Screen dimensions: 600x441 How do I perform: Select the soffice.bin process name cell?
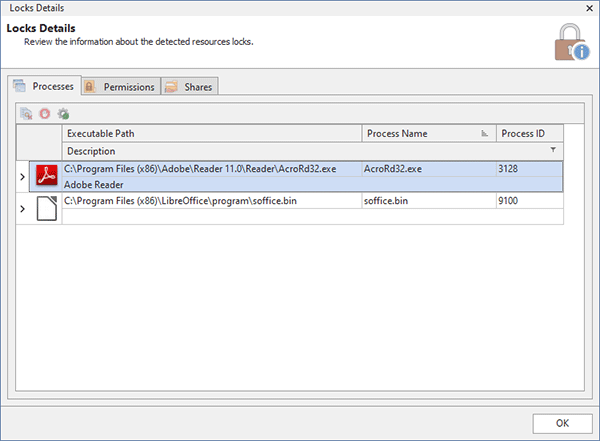click(x=428, y=201)
